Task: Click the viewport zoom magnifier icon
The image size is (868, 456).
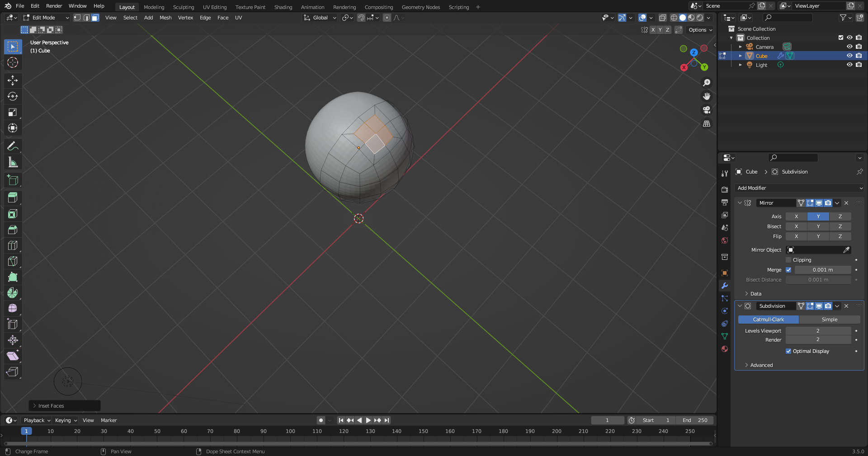Action: pos(707,83)
